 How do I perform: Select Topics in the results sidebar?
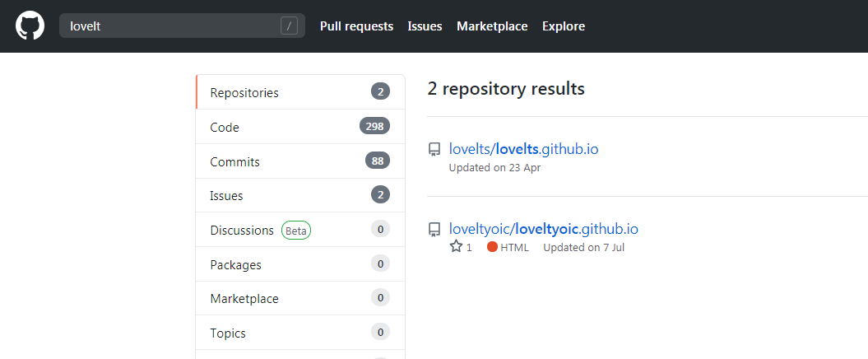pos(228,333)
